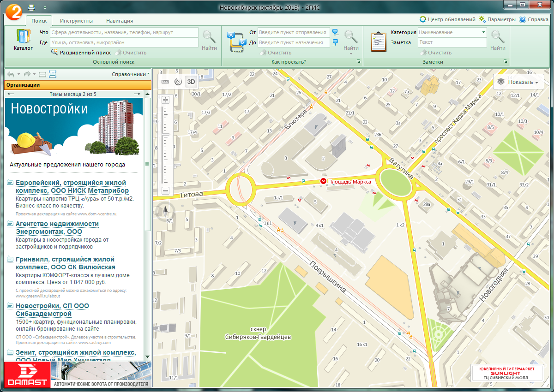Screen dimensions: 554x392
Task: Pick destination point with pin icon beside До
Action: click(335, 42)
